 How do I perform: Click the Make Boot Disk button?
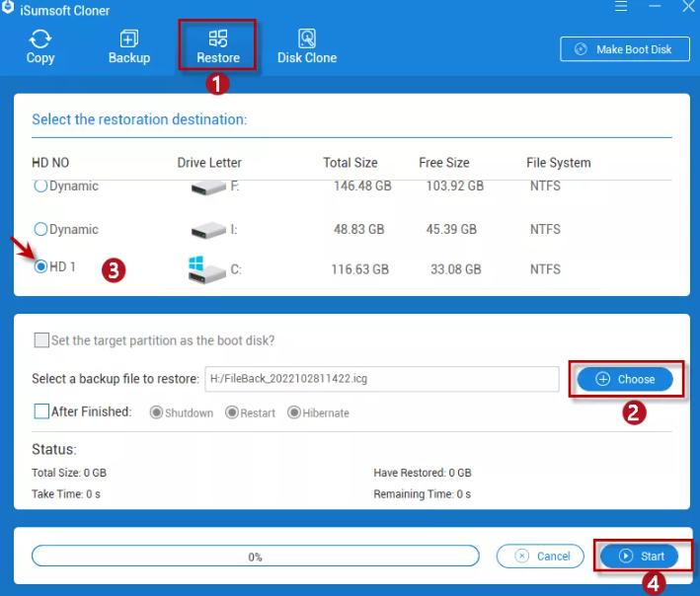pos(625,49)
